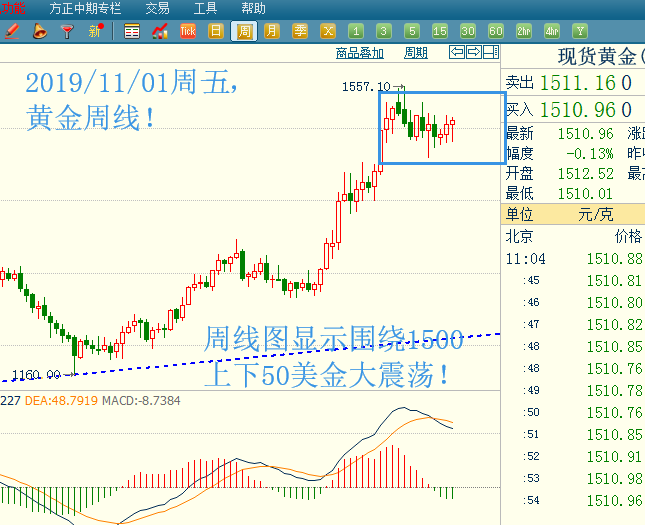Image resolution: width=645 pixels, height=525 pixels.
Task: Click the :52 tick row 1510.91
Action: click(575, 456)
